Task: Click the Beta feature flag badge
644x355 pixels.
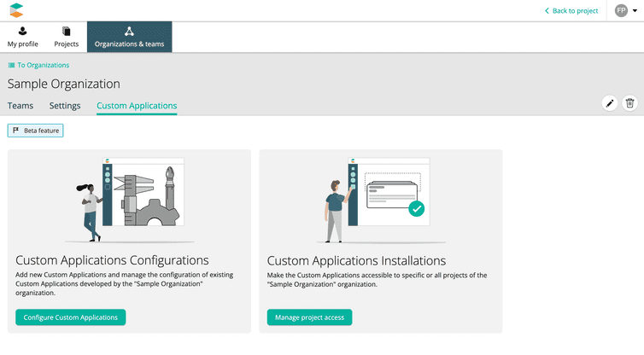Action: (36, 131)
